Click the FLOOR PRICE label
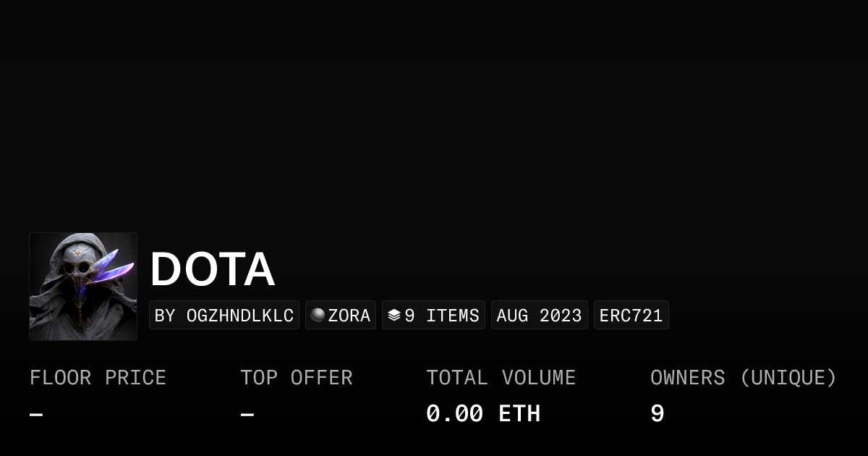The height and width of the screenshot is (456, 868). pos(98,378)
